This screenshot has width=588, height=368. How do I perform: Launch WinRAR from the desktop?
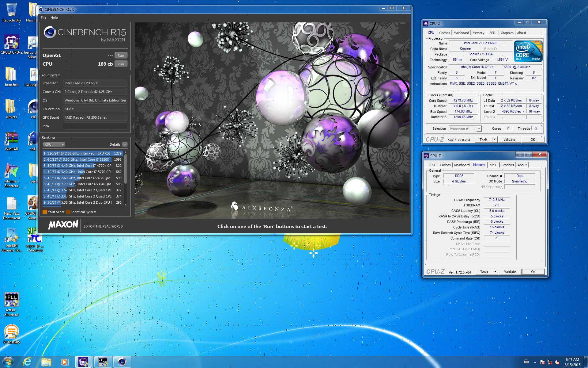[11, 141]
